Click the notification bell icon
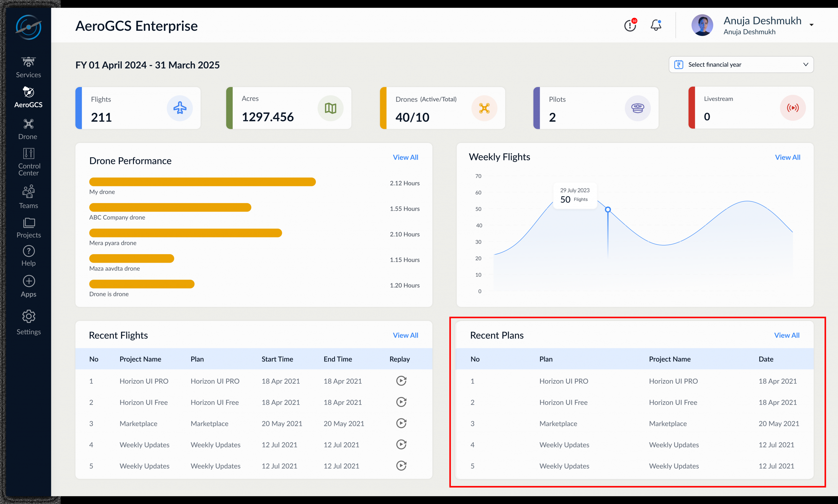This screenshot has width=838, height=504. coord(656,26)
